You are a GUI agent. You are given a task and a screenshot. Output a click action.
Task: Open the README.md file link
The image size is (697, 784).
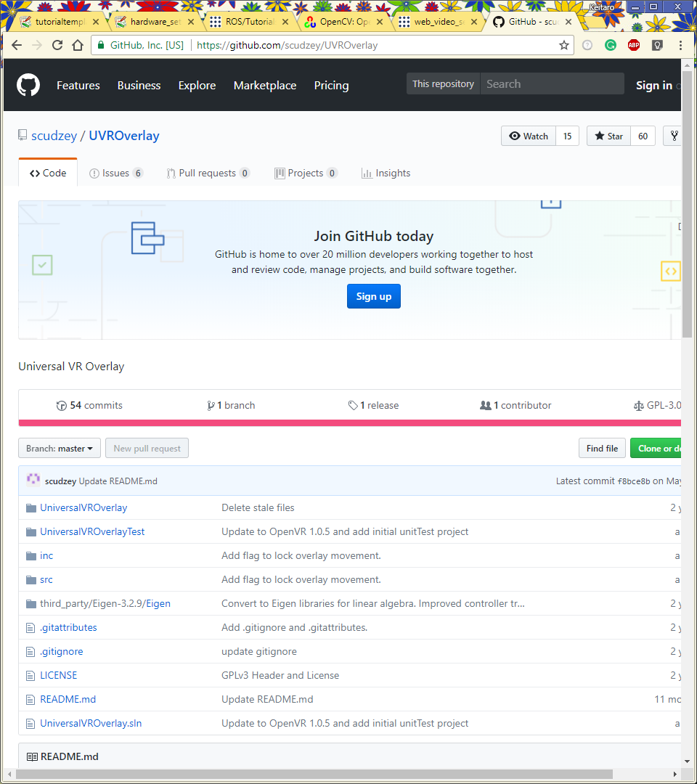(68, 700)
